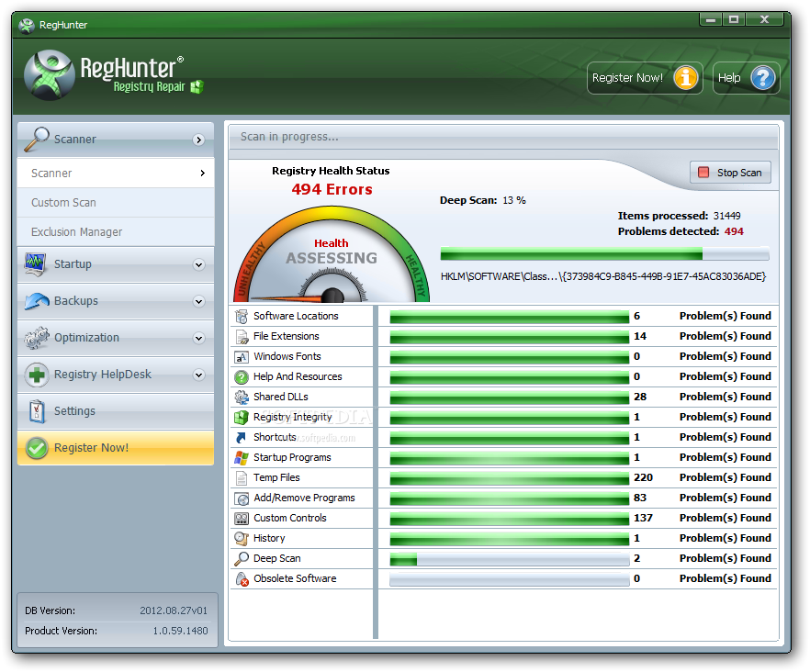
Task: Click the Windows Fonts category icon
Action: point(242,356)
